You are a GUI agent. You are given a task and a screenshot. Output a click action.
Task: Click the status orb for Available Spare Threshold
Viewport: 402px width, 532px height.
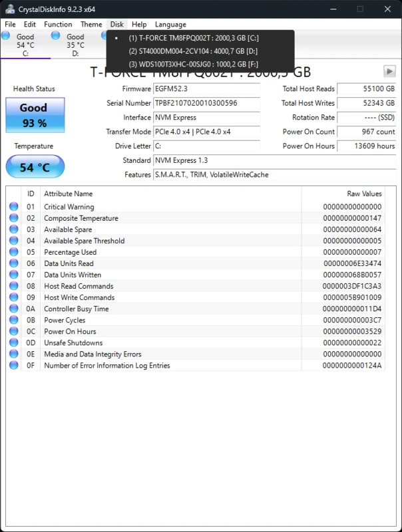pos(13,240)
